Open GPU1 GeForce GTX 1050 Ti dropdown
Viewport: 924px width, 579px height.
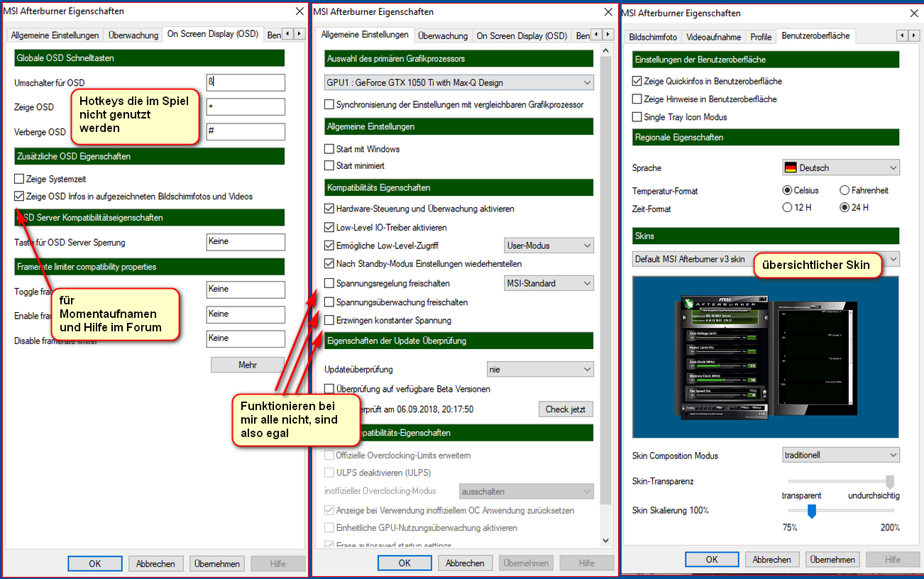459,82
